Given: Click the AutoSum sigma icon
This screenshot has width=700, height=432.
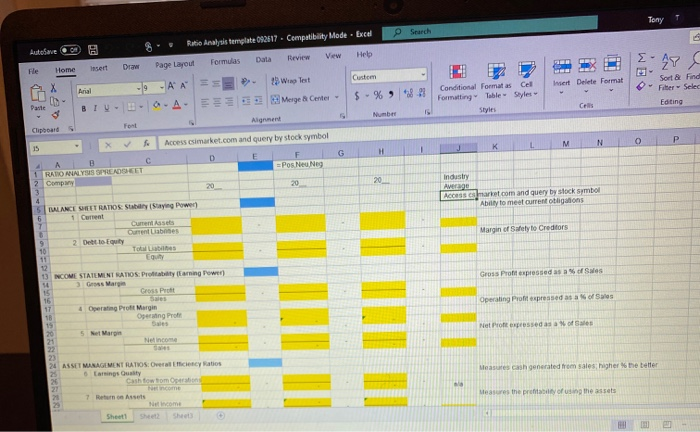Looking at the screenshot, I should 642,57.
